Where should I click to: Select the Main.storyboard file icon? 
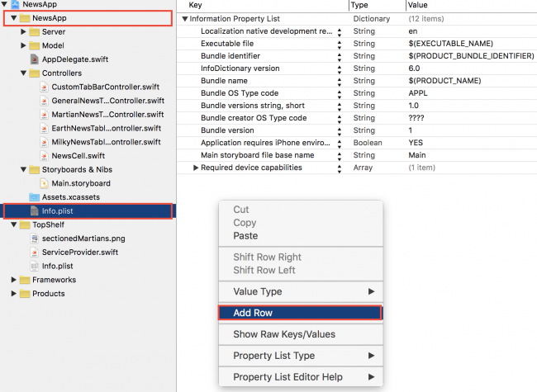44,183
